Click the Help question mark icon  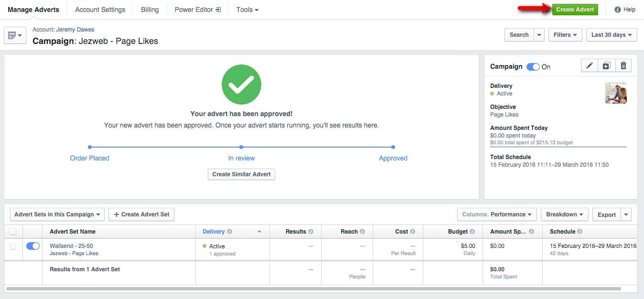coord(618,10)
